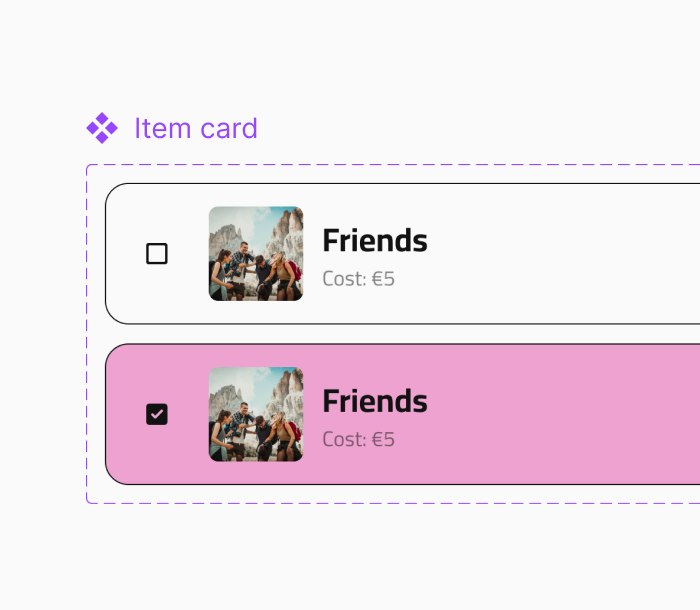Click empty canvas above the Item card label
This screenshot has height=610, width=700.
(300, 55)
